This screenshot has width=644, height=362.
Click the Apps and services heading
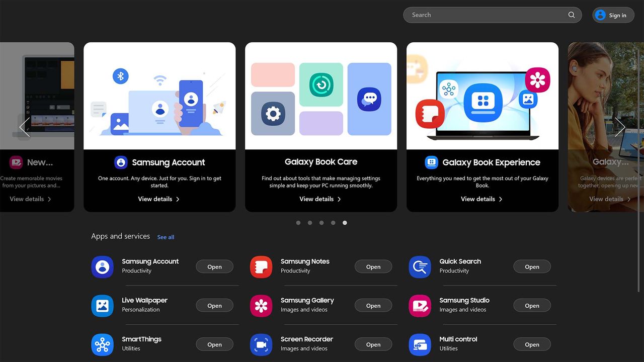click(120, 236)
